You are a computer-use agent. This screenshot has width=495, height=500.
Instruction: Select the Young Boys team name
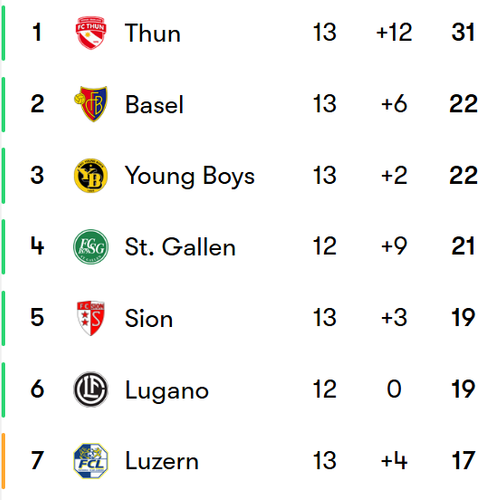click(190, 177)
